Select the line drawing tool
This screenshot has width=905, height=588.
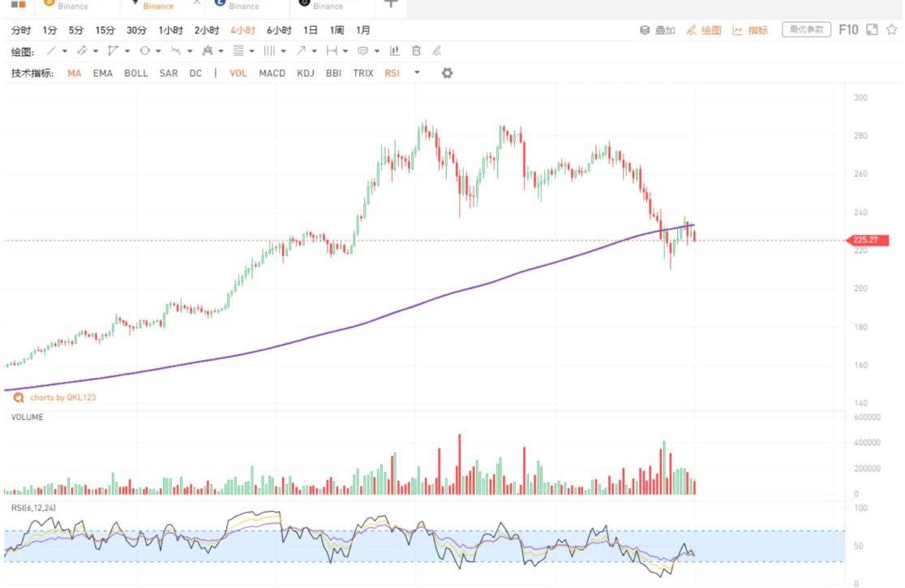pyautogui.click(x=52, y=51)
